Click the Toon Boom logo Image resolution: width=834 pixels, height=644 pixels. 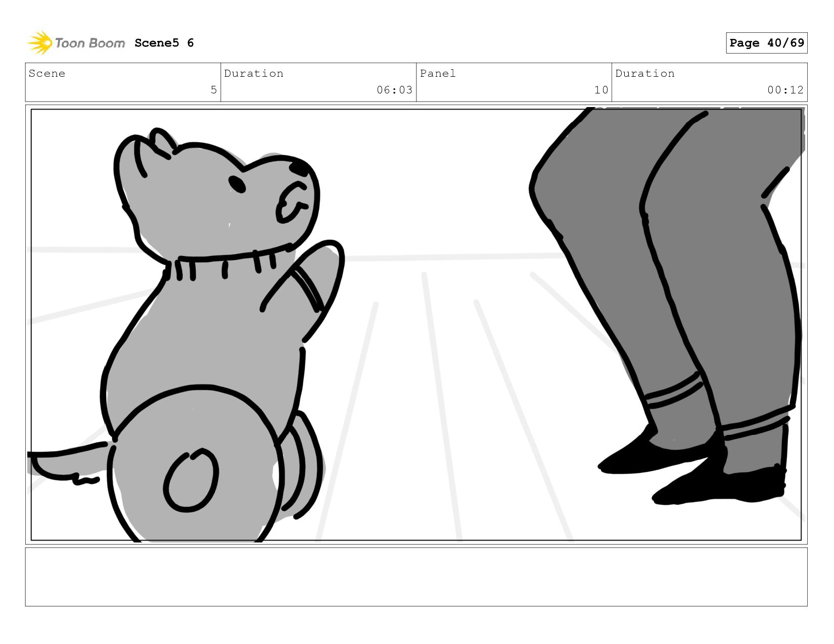point(76,43)
